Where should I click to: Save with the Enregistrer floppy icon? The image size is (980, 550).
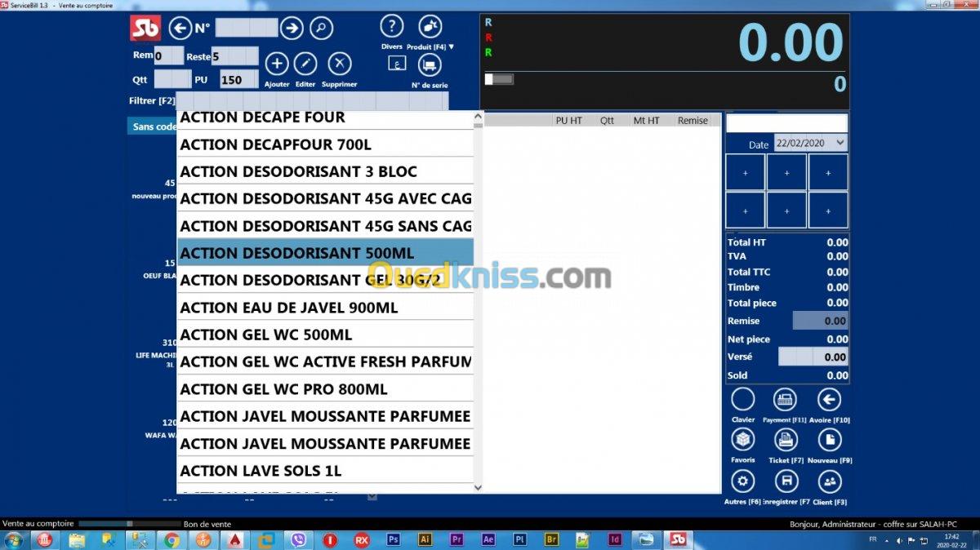pos(786,481)
